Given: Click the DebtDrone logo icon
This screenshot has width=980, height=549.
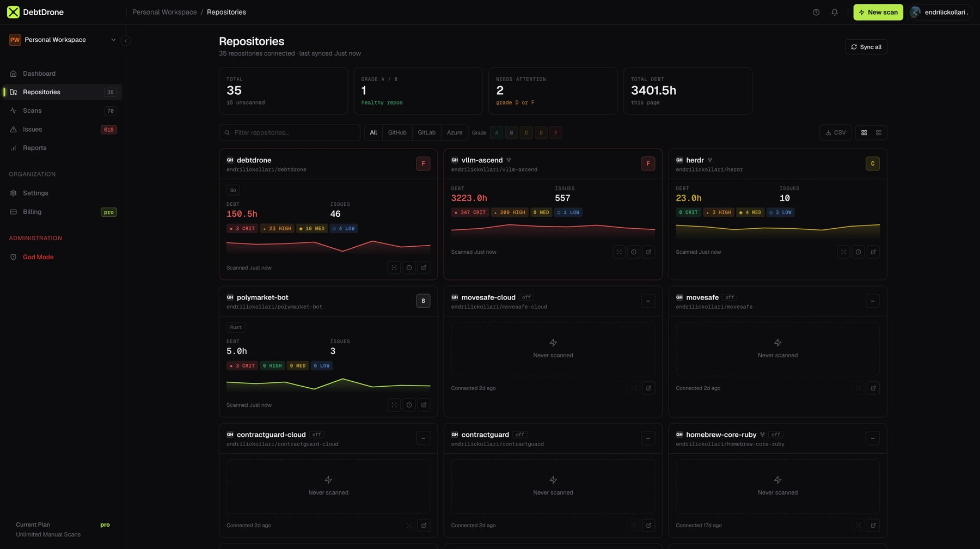Looking at the screenshot, I should (x=13, y=12).
